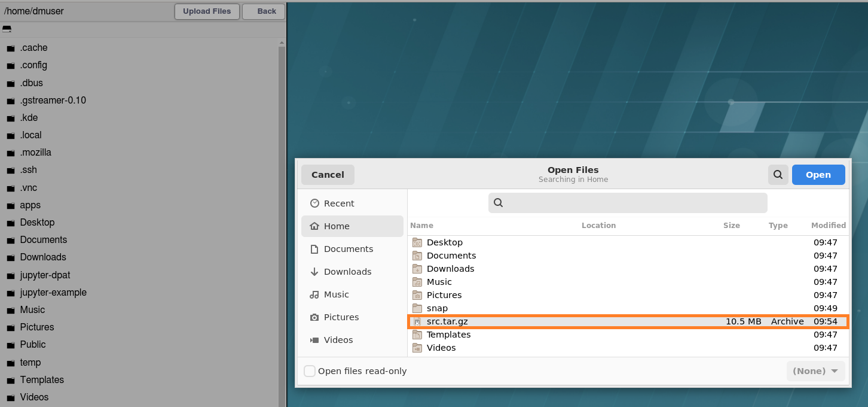This screenshot has width=868, height=407.
Task: Sort files by the Name column header
Action: [421, 226]
